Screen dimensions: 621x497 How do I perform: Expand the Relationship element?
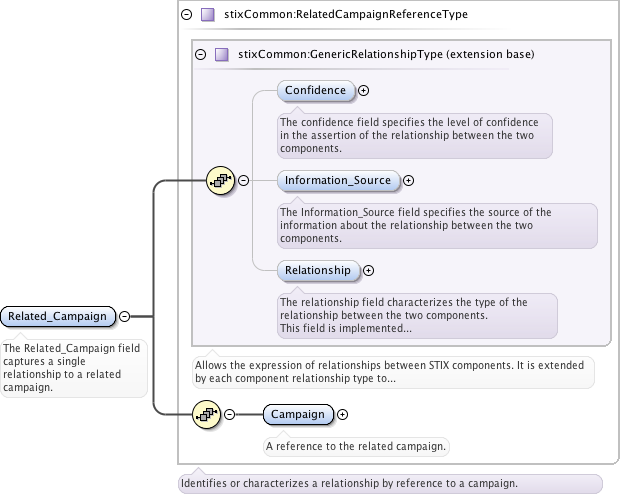(368, 270)
